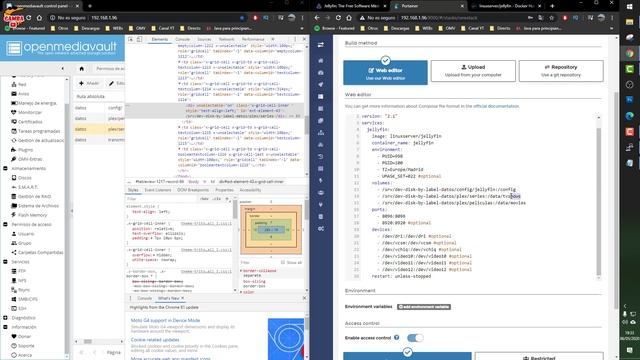The image size is (640, 360).
Task: Switch to DevTools Network tab
Action: click(227, 39)
